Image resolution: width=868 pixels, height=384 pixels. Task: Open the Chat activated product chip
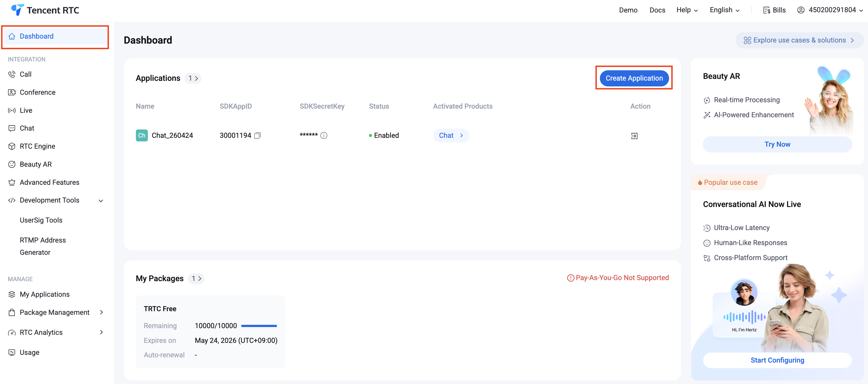[x=451, y=135]
